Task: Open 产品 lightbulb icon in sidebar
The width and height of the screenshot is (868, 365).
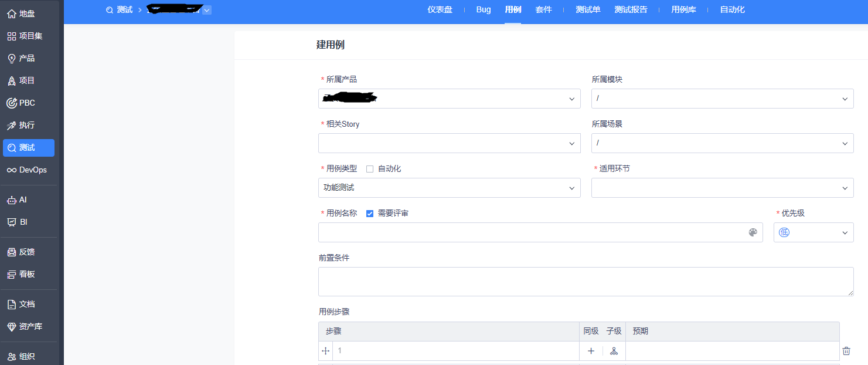Action: click(x=12, y=58)
